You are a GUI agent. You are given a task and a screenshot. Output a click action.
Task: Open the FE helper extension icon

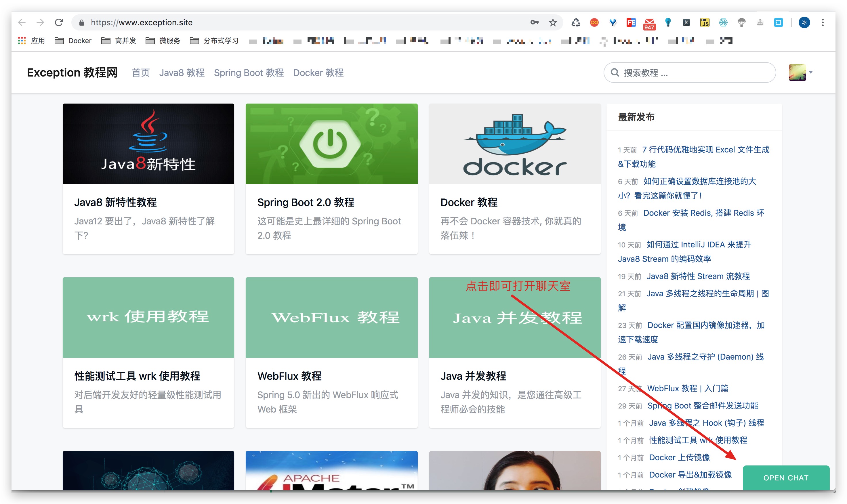(x=631, y=22)
